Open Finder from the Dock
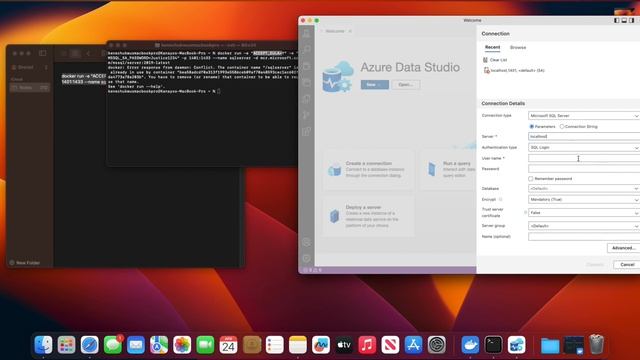The height and width of the screenshot is (360, 640). coord(43,345)
